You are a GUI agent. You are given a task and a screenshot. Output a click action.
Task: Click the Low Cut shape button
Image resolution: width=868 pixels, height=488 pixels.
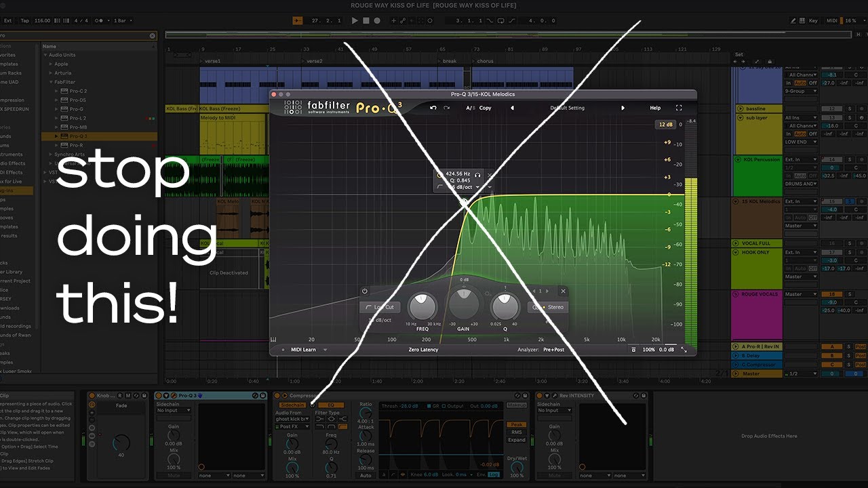click(x=380, y=307)
